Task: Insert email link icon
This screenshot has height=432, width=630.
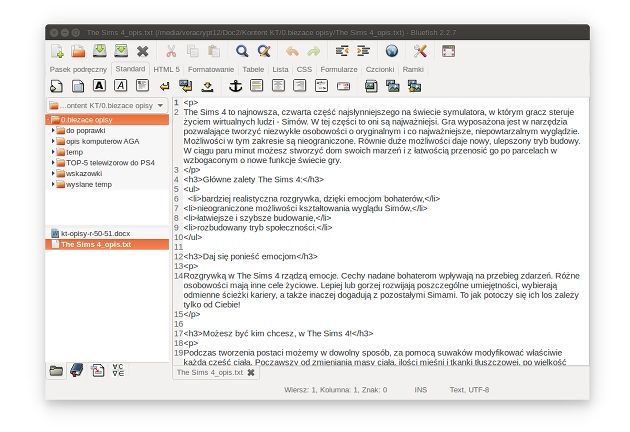Action: (x=343, y=86)
